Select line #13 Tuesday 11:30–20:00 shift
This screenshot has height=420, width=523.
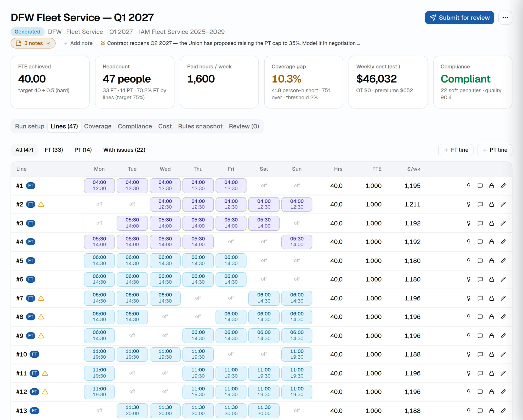point(132,410)
